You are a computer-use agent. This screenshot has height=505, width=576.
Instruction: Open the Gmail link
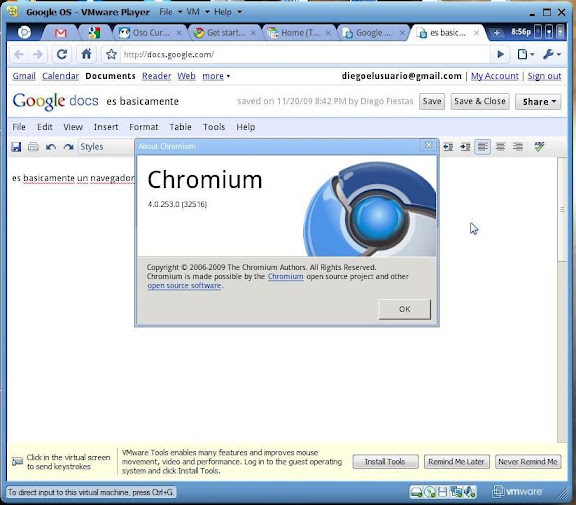click(x=24, y=76)
